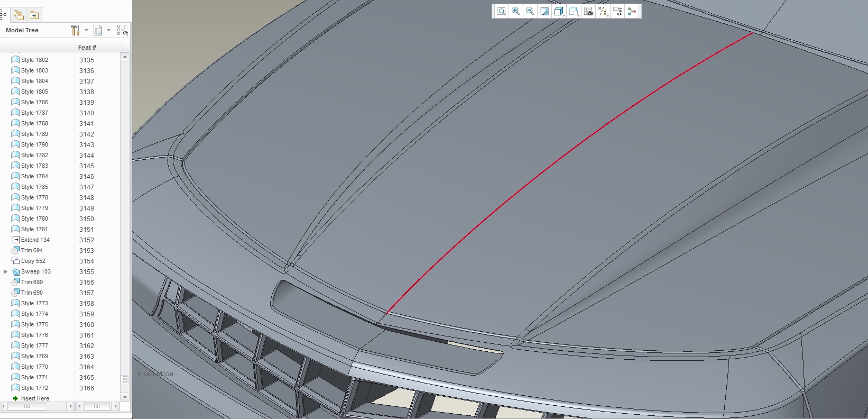Select the Style 1780 feature
Image resolution: width=868 pixels, height=419 pixels.
tap(34, 218)
